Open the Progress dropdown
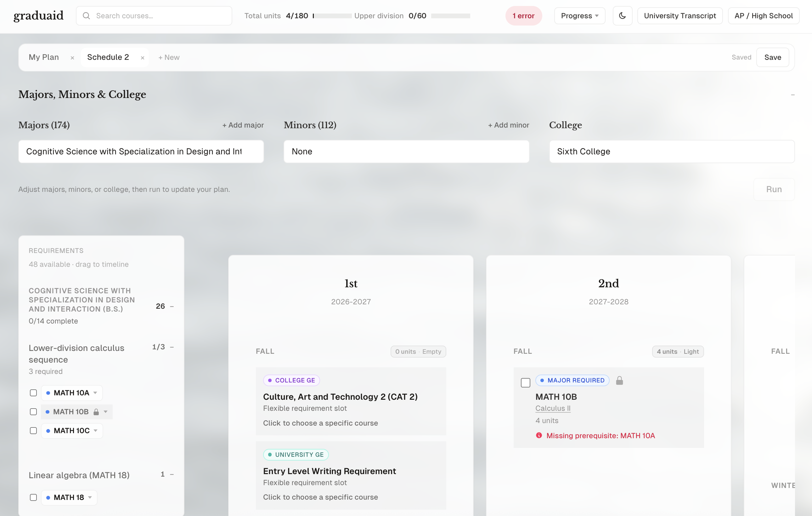This screenshot has width=812, height=516. [580, 16]
